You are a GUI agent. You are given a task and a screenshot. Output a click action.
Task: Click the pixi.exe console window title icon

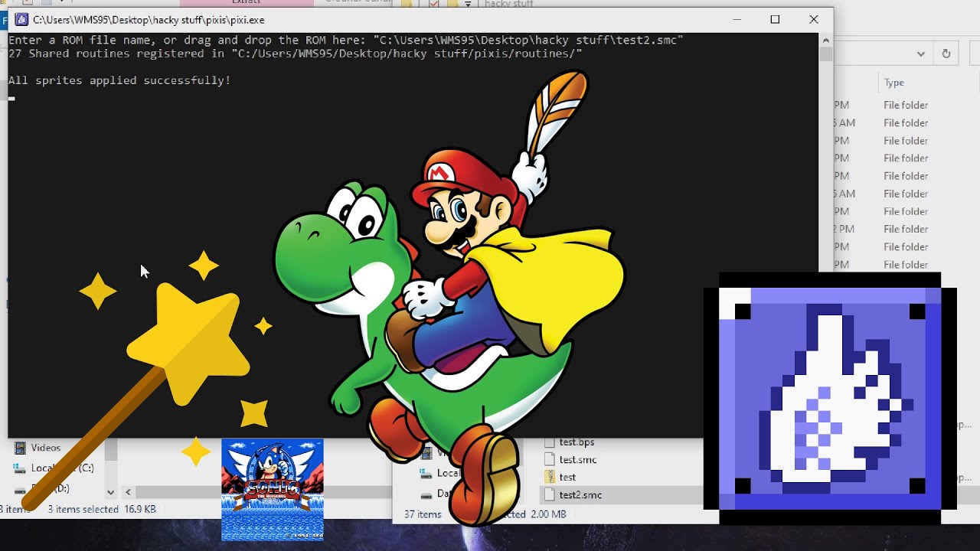(x=21, y=20)
